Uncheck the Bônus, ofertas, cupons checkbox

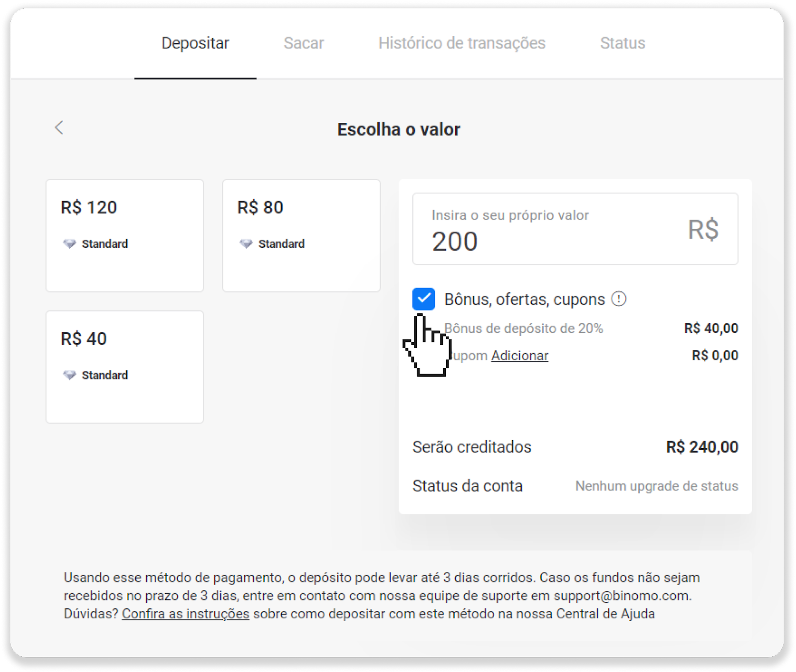pyautogui.click(x=423, y=299)
